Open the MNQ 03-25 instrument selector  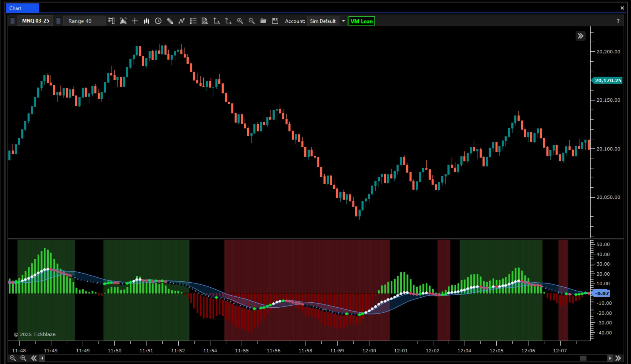pos(36,21)
